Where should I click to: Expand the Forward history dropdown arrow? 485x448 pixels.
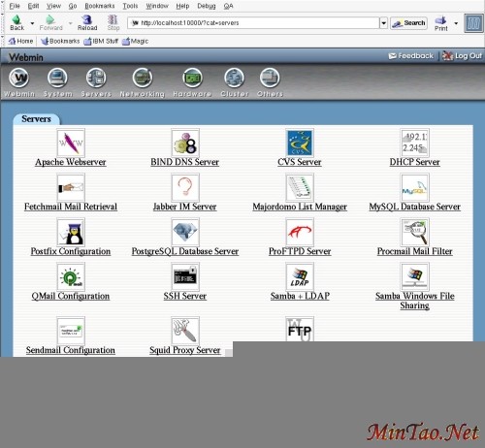pyautogui.click(x=70, y=23)
